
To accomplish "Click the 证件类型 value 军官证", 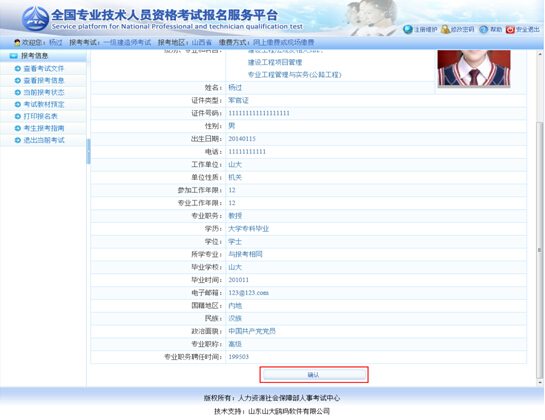I will pyautogui.click(x=238, y=100).
